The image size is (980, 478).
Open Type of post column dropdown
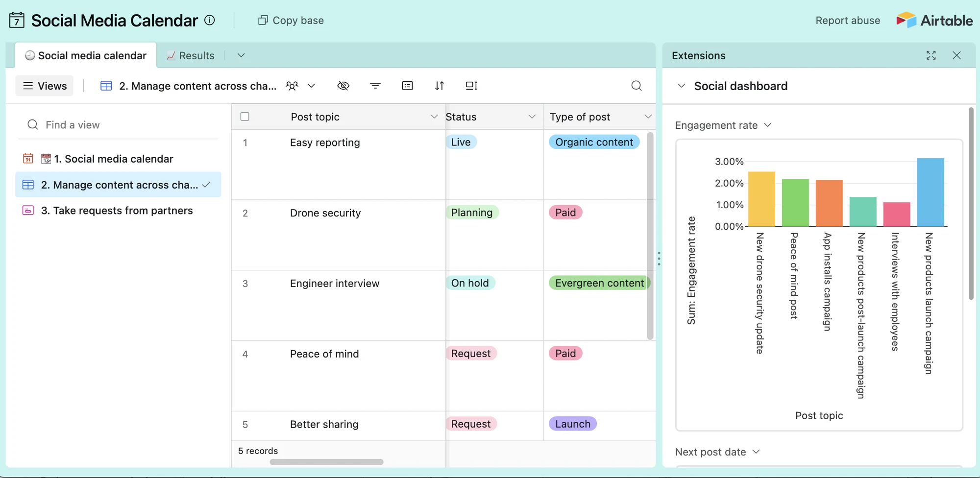[648, 117]
